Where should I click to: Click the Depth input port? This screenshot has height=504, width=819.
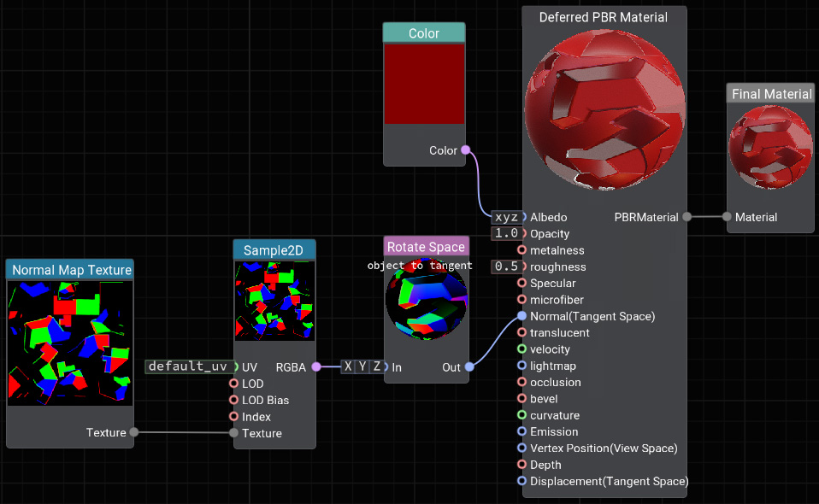click(x=521, y=465)
